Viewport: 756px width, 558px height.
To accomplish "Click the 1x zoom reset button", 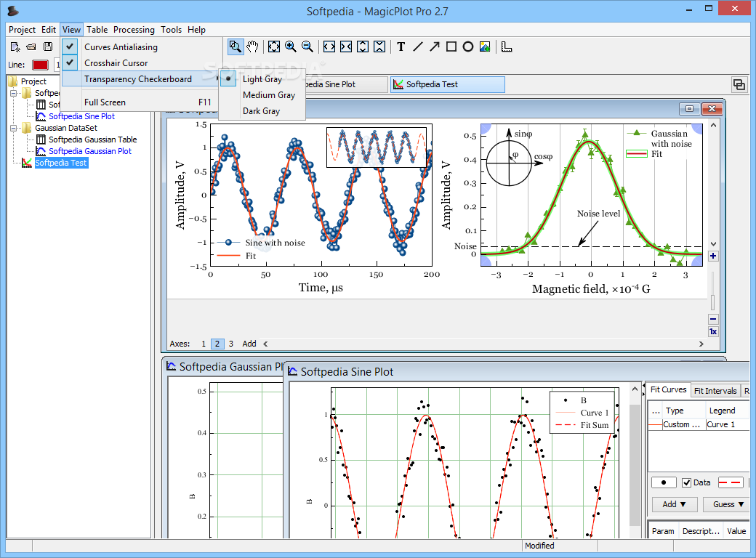I will coord(713,331).
